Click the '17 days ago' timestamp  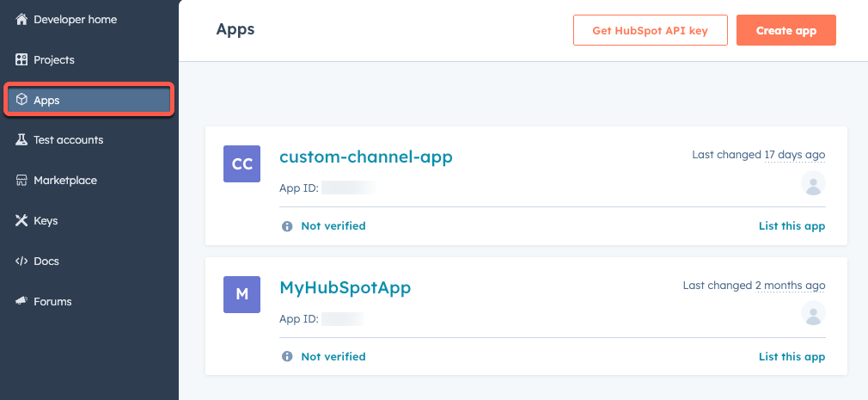click(x=795, y=155)
